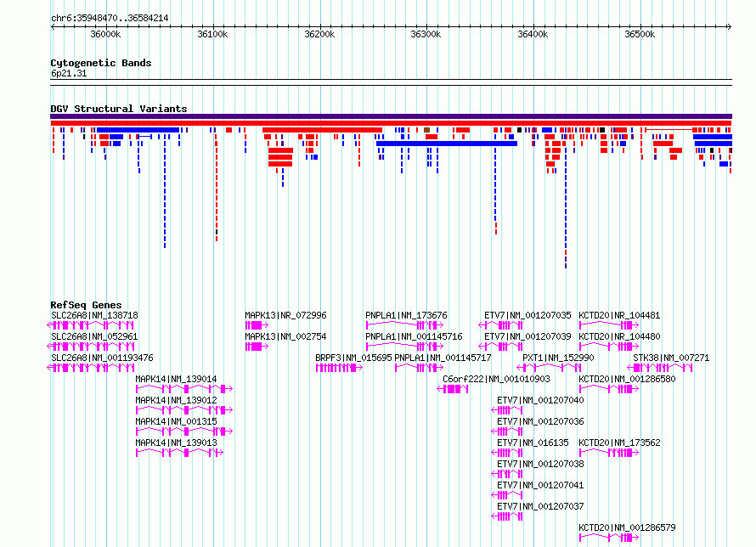Click the BRPF3|NM_015695 gene label
The image size is (756, 547).
(x=353, y=358)
